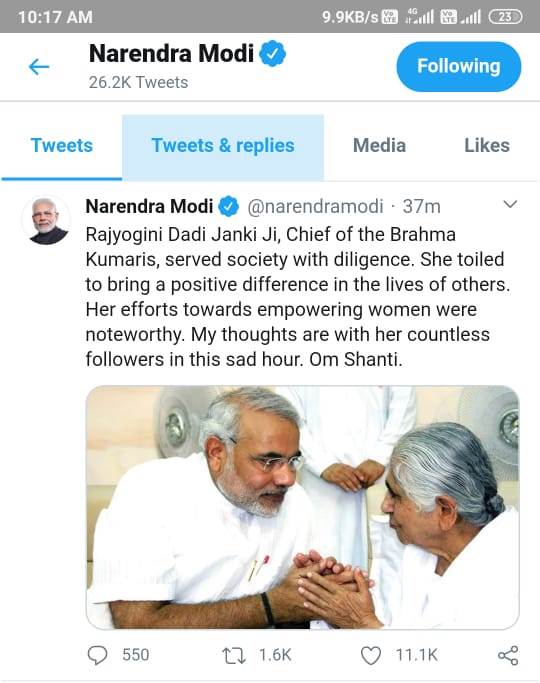
Task: Open the tweet text about Dadi Janki
Action: tap(298, 297)
